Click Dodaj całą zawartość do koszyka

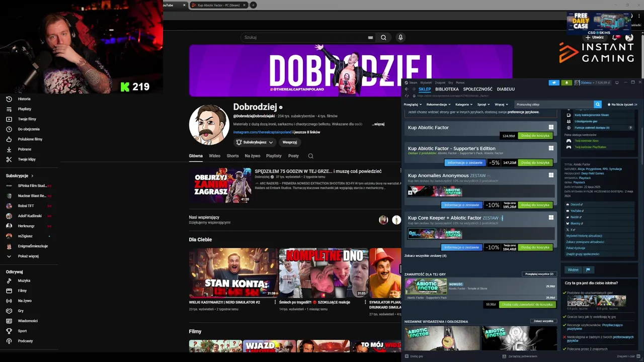(527, 305)
